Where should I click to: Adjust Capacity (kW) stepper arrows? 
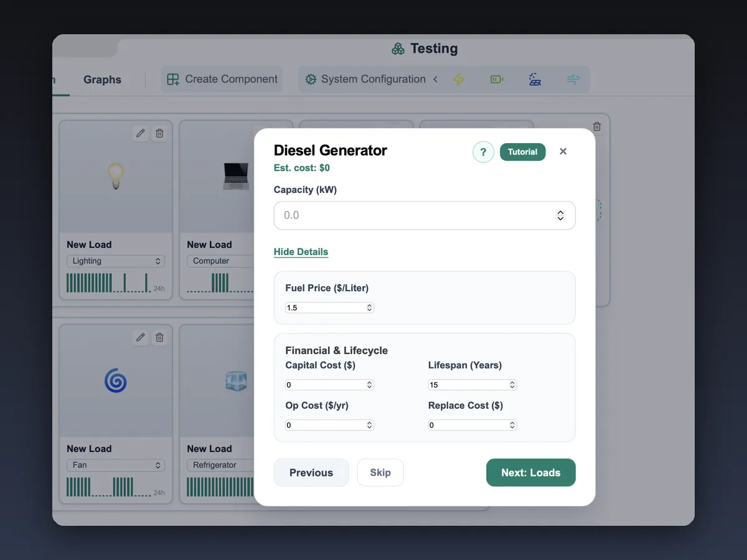560,215
